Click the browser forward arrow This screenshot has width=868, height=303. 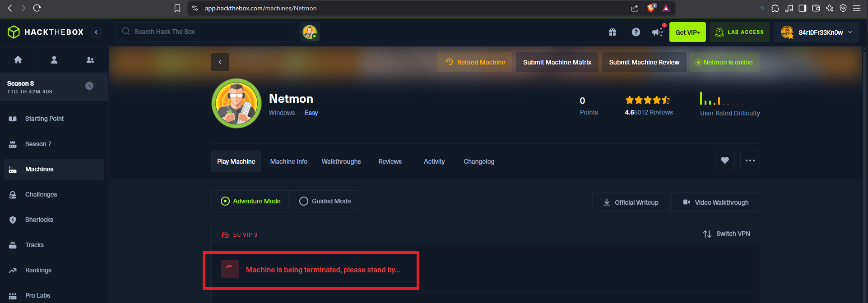pos(23,8)
